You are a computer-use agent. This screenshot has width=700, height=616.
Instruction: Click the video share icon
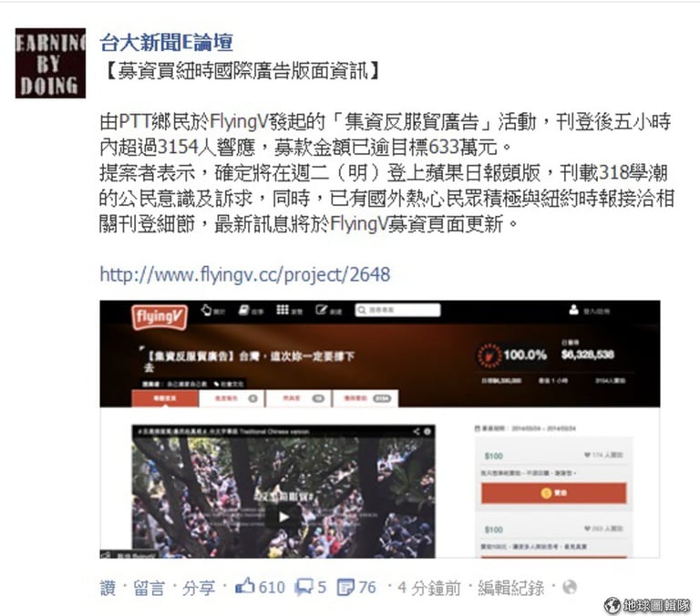[416, 431]
